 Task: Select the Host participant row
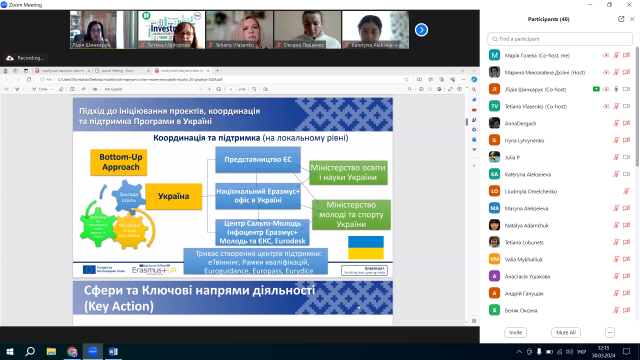[560, 72]
